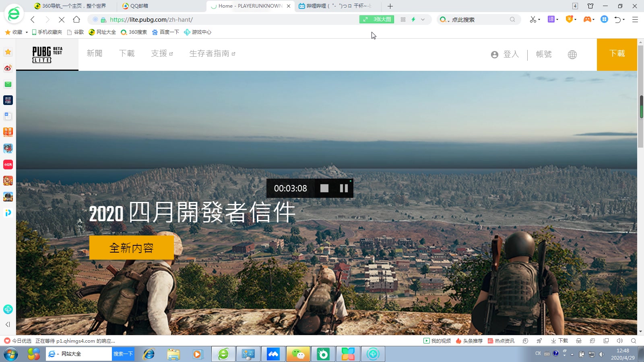Click the lightning speed-mode icon in address bar

(413, 19)
